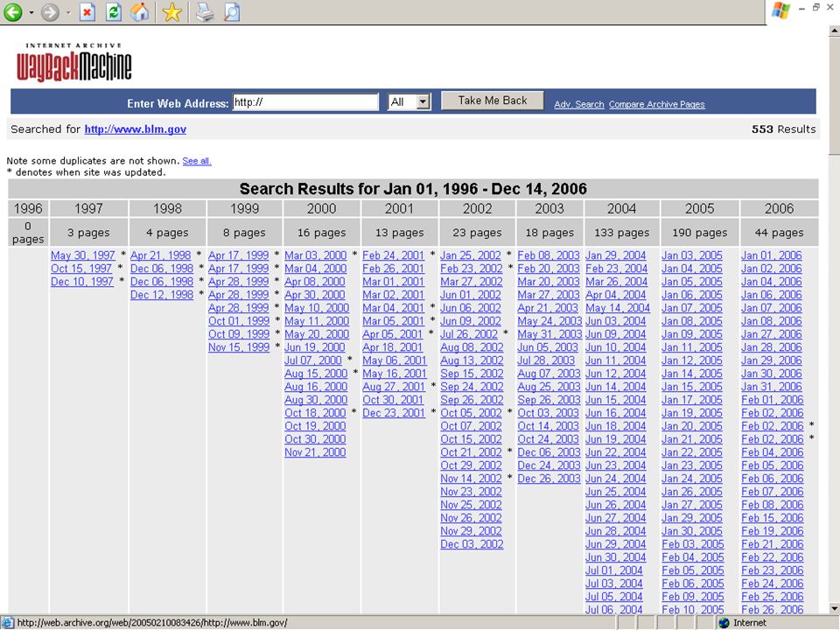
Task: Click the Print icon in toolbar
Action: 204,11
